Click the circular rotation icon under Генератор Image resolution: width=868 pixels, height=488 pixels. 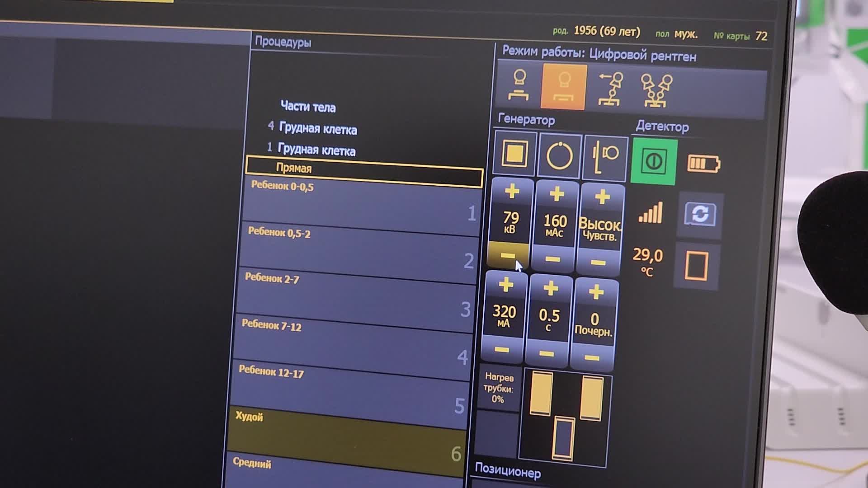point(560,156)
